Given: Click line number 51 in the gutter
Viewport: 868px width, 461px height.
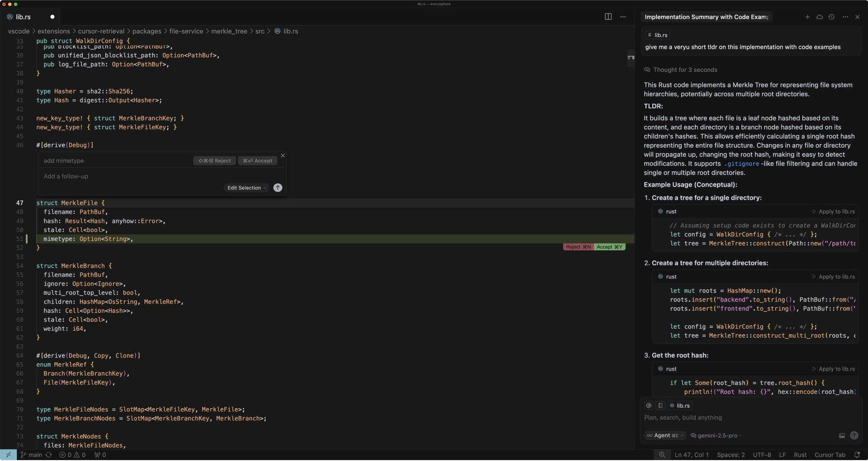Looking at the screenshot, I should (x=19, y=239).
